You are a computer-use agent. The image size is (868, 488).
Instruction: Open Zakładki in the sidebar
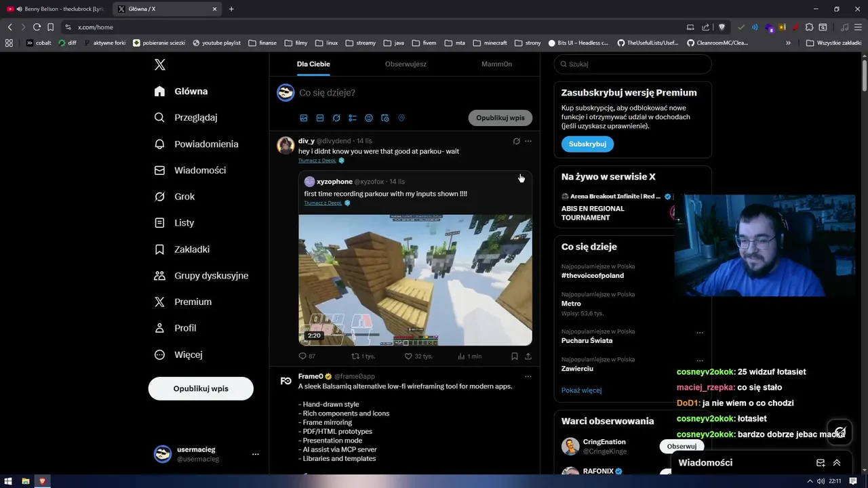[x=182, y=249]
